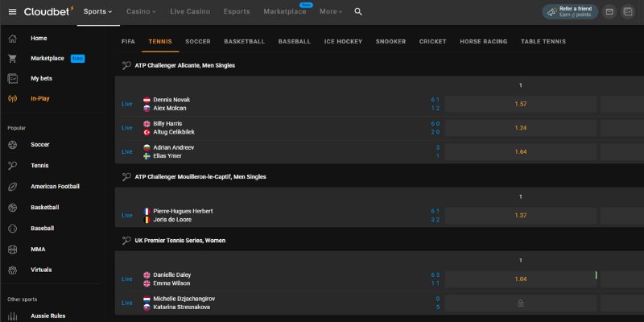Image resolution: width=644 pixels, height=322 pixels.
Task: Open Home in the sidebar
Action: pyautogui.click(x=39, y=38)
